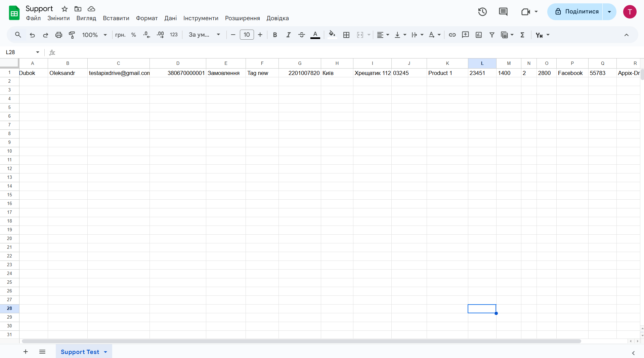
Task: Open all comments panel icon
Action: point(503,12)
